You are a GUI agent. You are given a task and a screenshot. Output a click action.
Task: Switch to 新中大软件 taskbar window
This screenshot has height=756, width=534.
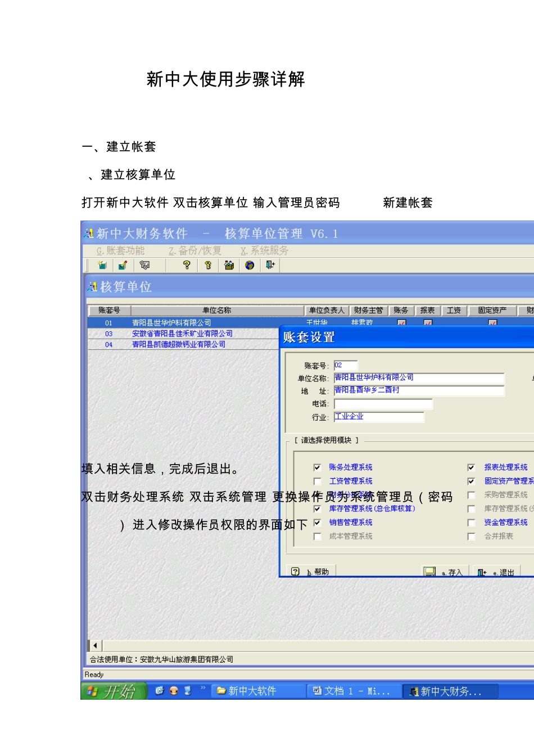coord(257,691)
